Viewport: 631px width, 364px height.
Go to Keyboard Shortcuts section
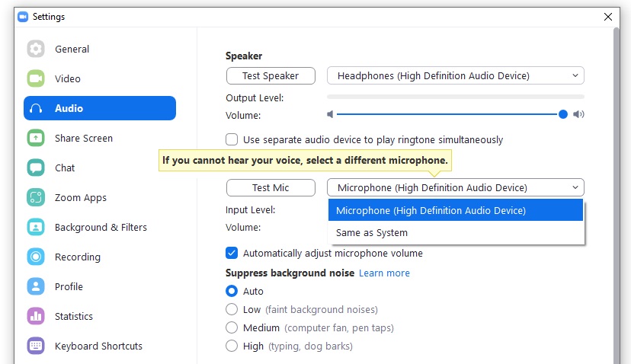pos(98,346)
